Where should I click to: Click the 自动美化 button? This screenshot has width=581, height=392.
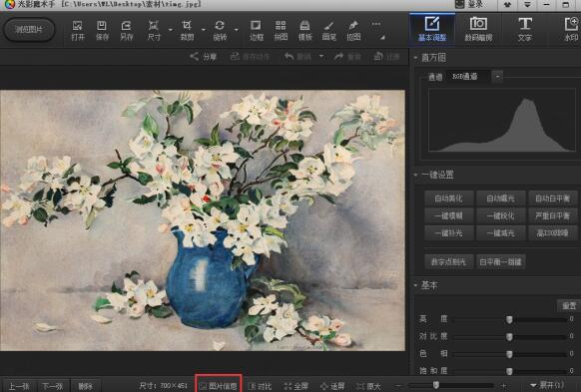pos(448,198)
